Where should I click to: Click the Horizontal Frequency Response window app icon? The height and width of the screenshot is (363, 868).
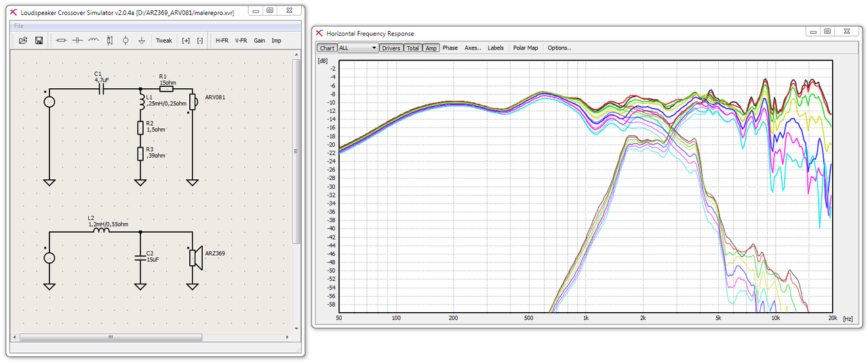[x=319, y=33]
